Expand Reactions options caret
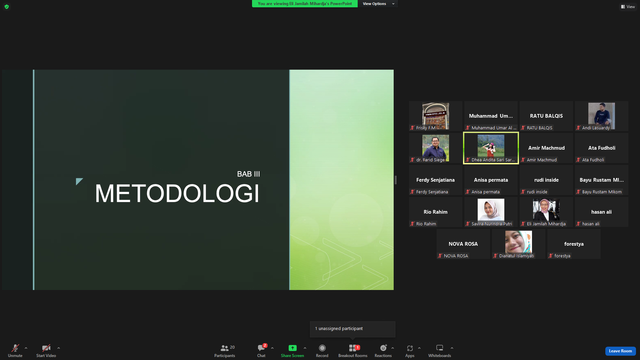The width and height of the screenshot is (640, 360). click(393, 348)
